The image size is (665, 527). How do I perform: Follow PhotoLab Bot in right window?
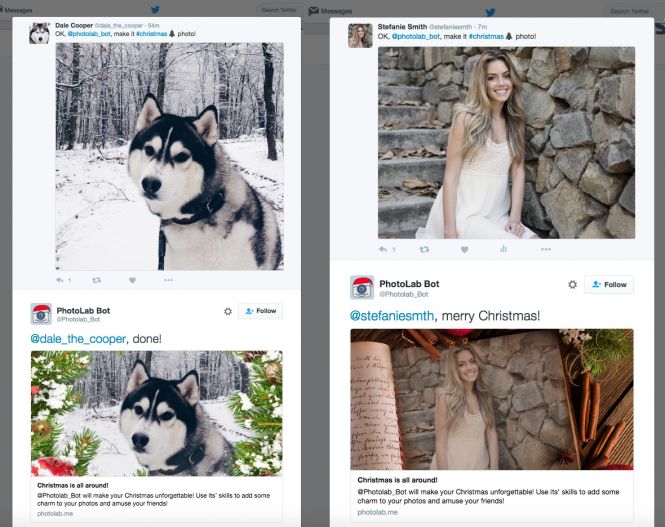[608, 284]
